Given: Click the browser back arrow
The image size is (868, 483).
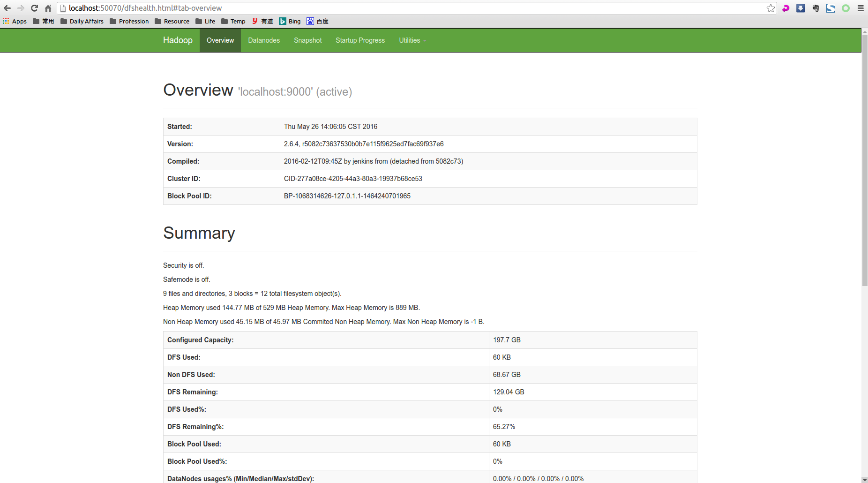Looking at the screenshot, I should 7,8.
